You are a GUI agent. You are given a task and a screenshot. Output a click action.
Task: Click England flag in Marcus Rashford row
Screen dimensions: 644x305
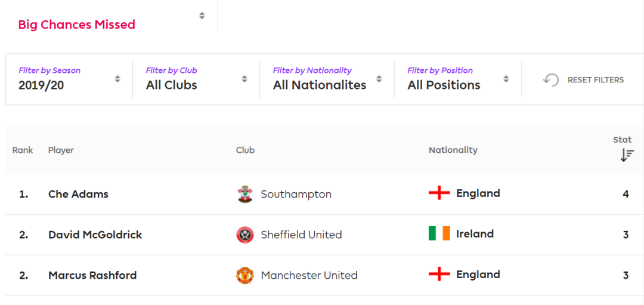click(439, 275)
